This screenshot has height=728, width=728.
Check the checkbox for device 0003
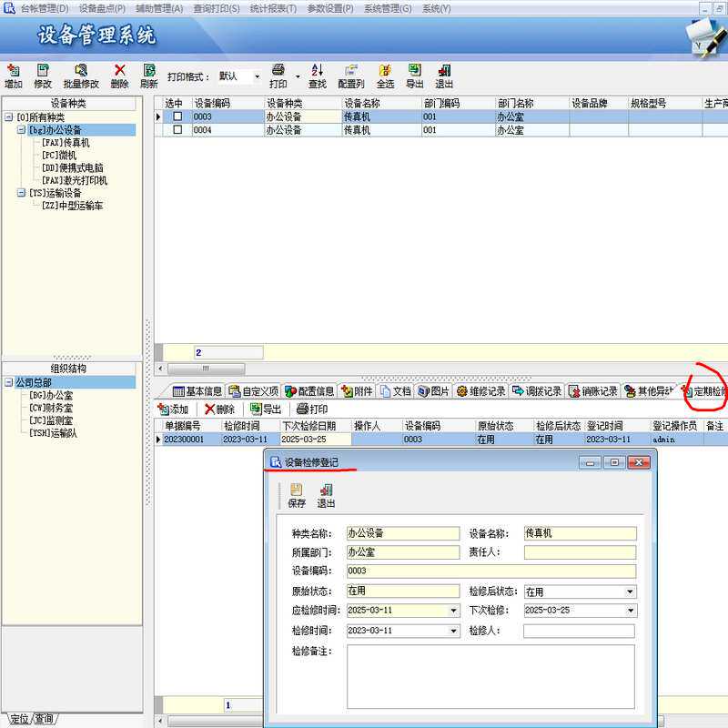(177, 116)
